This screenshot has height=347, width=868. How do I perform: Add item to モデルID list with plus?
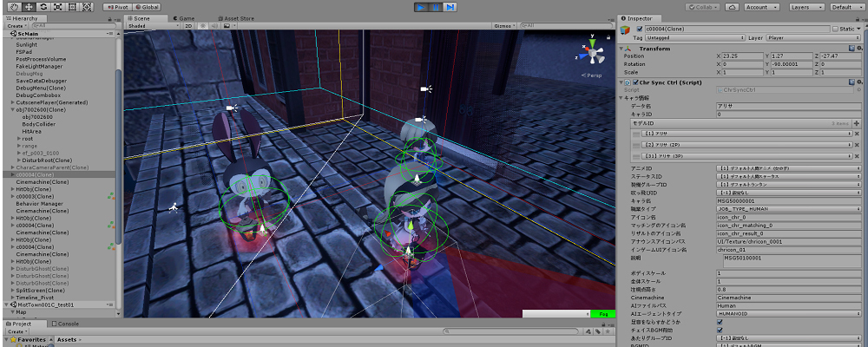tap(857, 123)
